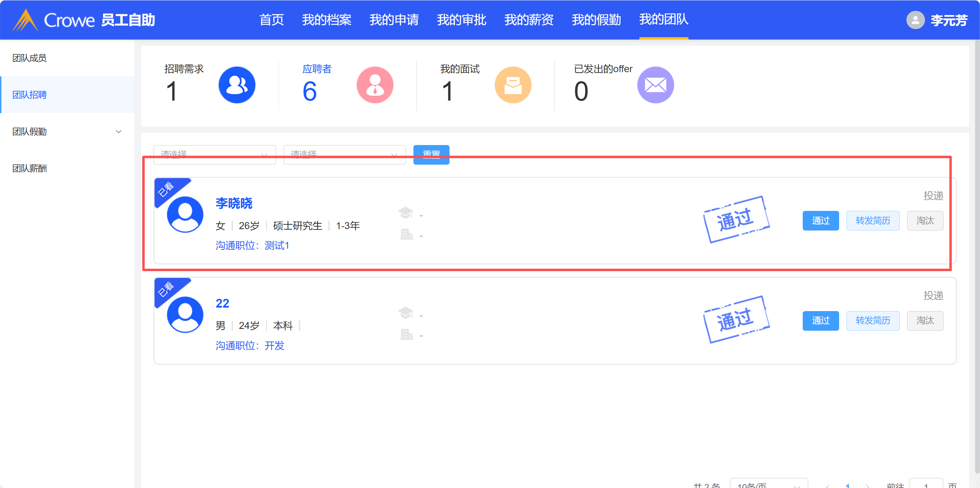Viewport: 980px width, 488px height.
Task: Click applicant 22's profile avatar icon
Action: tap(185, 315)
